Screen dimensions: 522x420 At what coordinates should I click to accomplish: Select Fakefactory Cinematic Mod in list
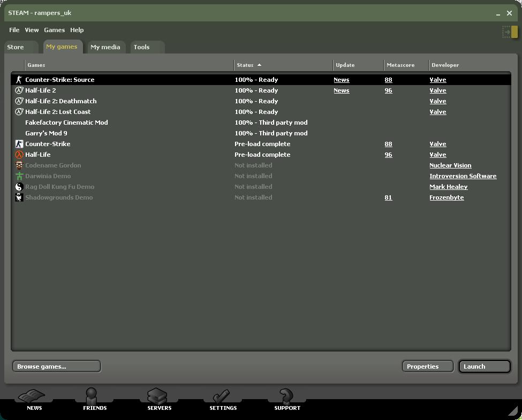66,123
